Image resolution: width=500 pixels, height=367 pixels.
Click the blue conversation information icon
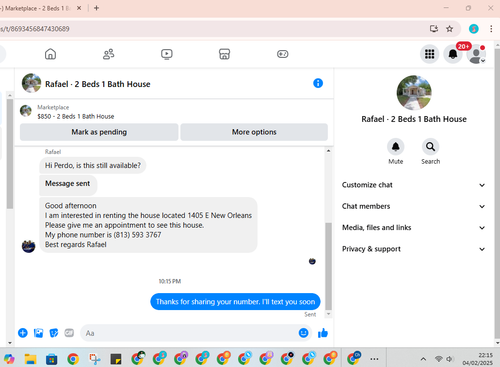pos(318,83)
